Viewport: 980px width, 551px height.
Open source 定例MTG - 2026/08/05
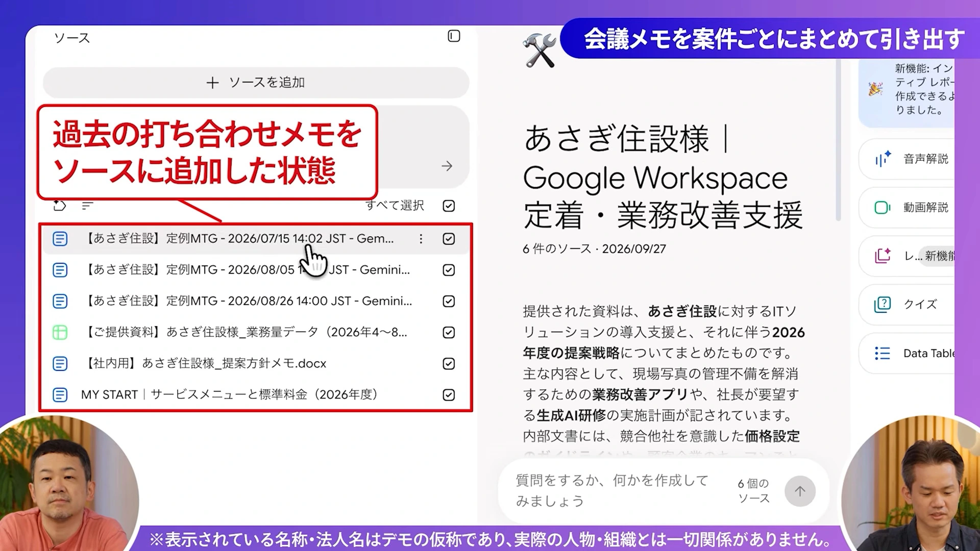tap(247, 270)
